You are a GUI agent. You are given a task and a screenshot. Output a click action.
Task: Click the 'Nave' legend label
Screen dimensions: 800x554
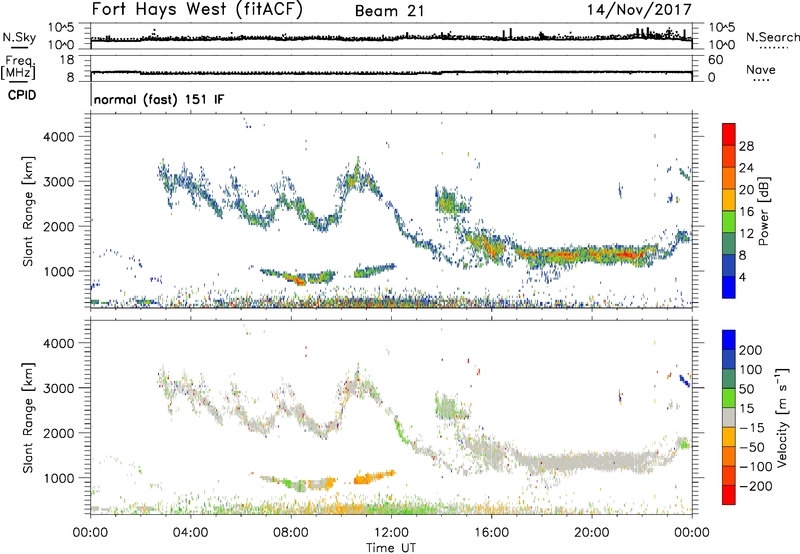click(761, 69)
